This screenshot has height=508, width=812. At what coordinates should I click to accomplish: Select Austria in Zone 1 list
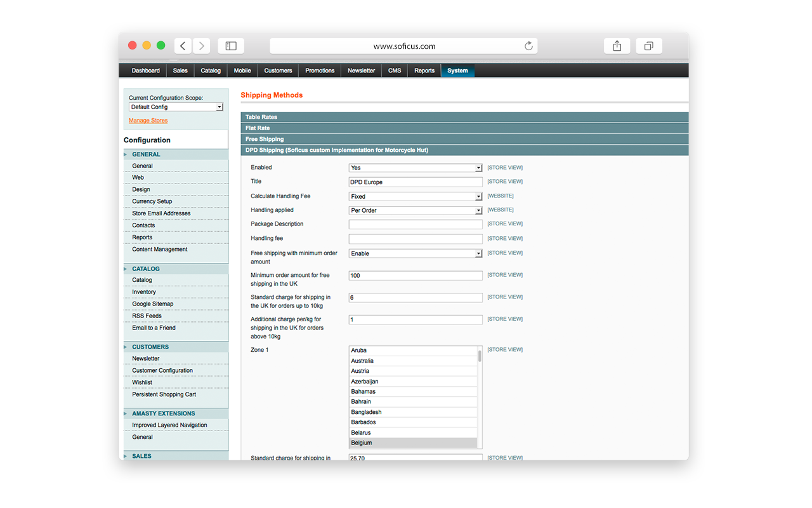(x=413, y=371)
